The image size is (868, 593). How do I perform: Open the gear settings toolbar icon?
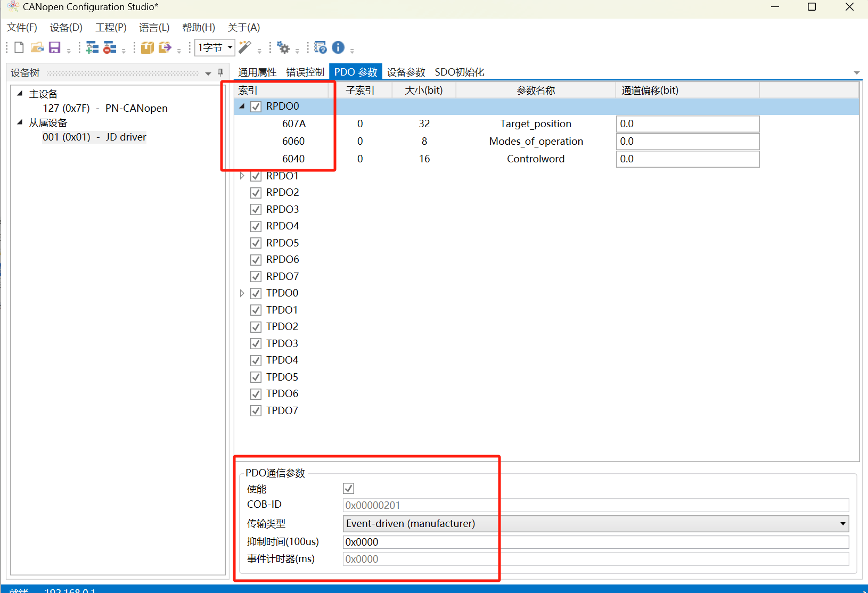pyautogui.click(x=283, y=48)
